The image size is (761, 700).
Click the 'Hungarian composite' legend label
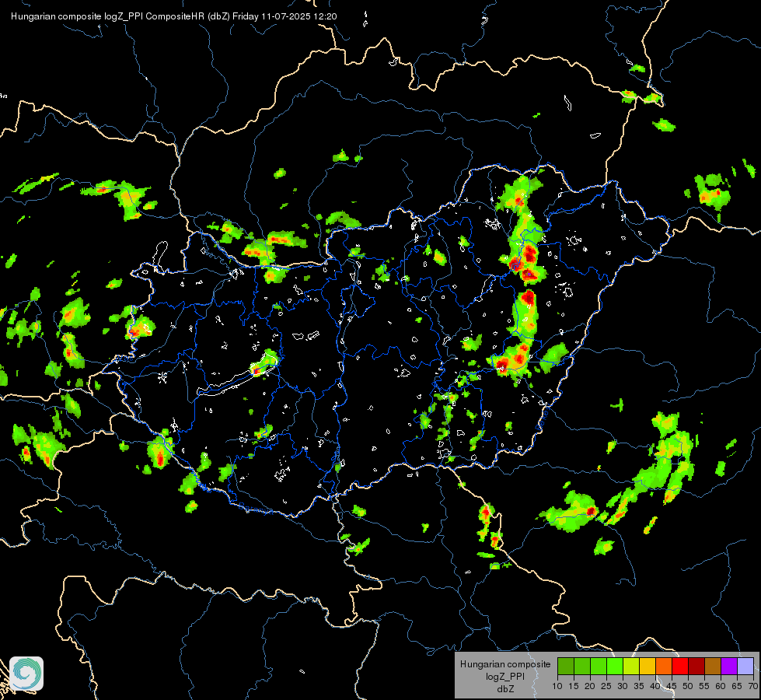[x=505, y=664]
